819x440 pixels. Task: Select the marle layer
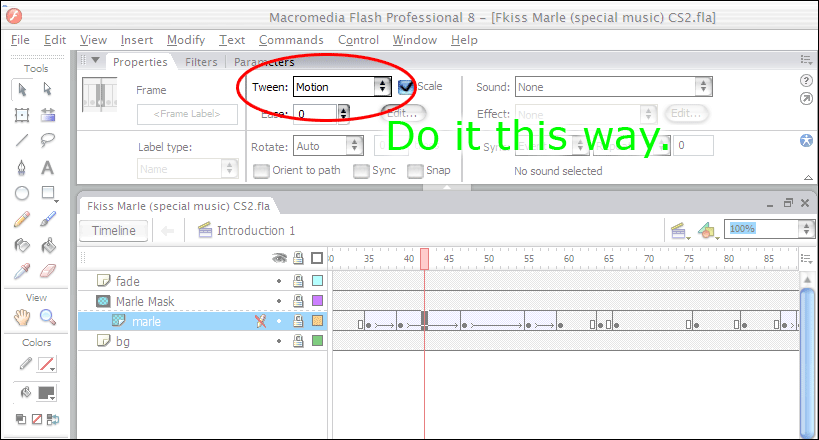[x=146, y=321]
